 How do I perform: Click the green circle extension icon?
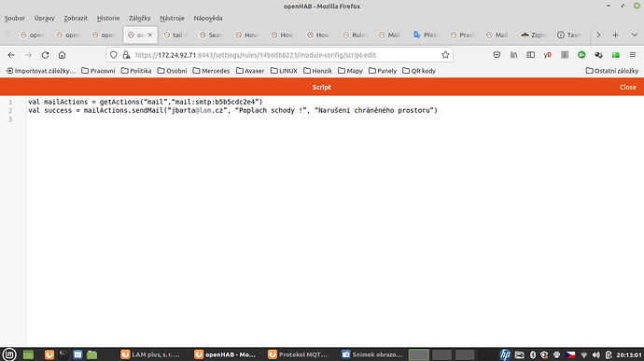(x=581, y=55)
